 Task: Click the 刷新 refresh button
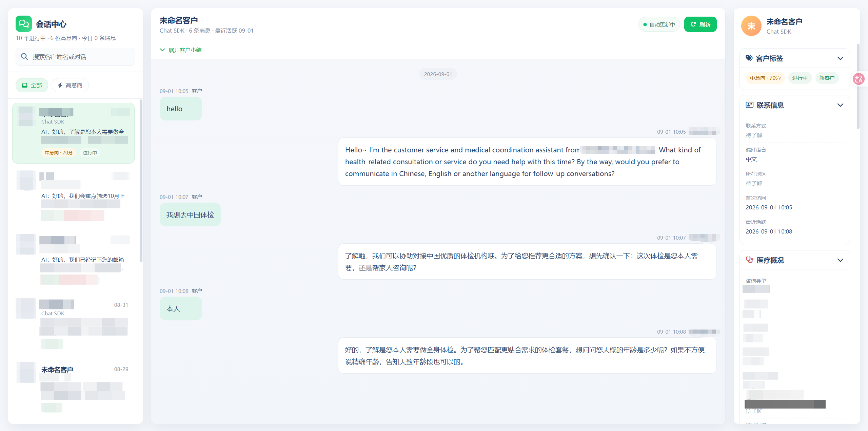coord(700,24)
